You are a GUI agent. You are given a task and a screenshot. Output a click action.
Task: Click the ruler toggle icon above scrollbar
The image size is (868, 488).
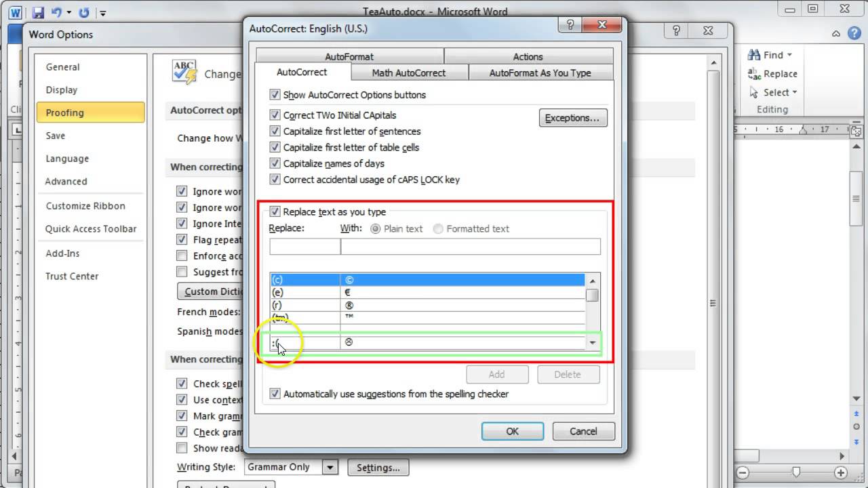tap(857, 131)
